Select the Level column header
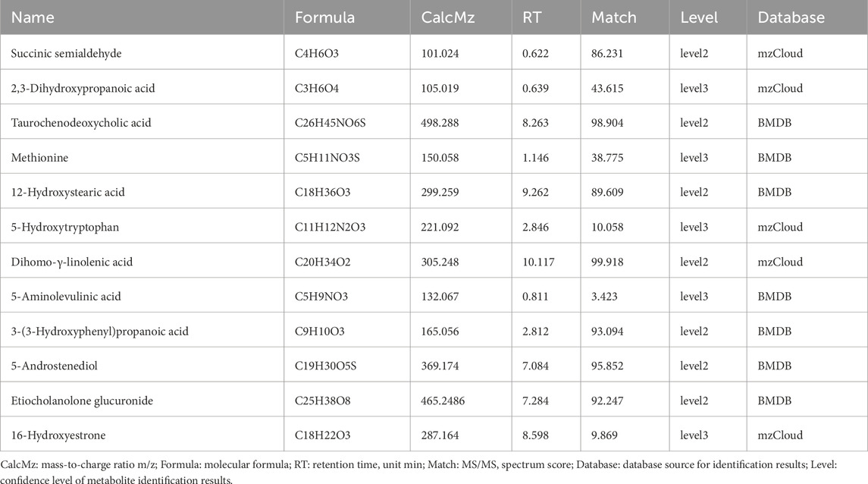Screen dimensions: 868x484 [698, 17]
